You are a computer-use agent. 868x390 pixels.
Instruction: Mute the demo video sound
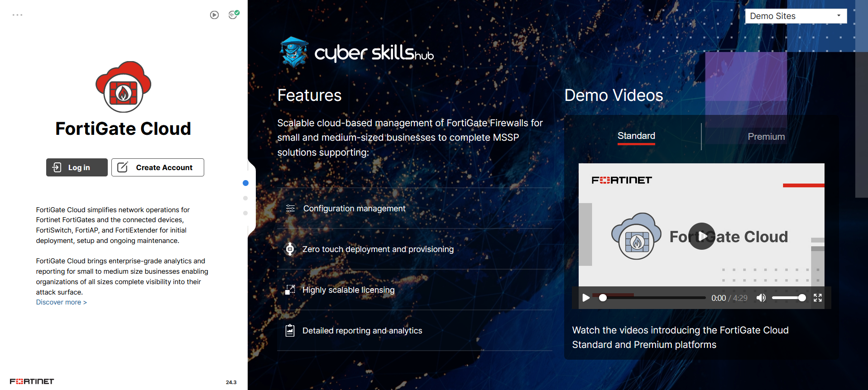click(761, 298)
